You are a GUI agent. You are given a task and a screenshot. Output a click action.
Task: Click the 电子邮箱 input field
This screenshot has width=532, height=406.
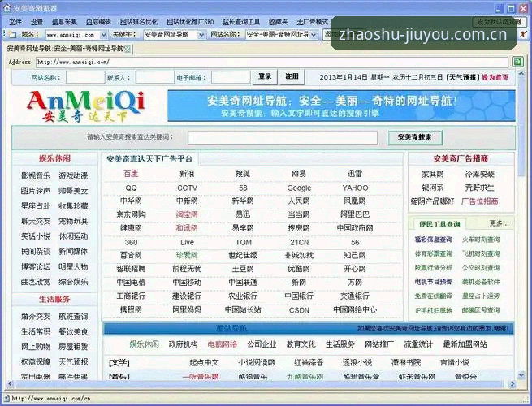[231, 77]
